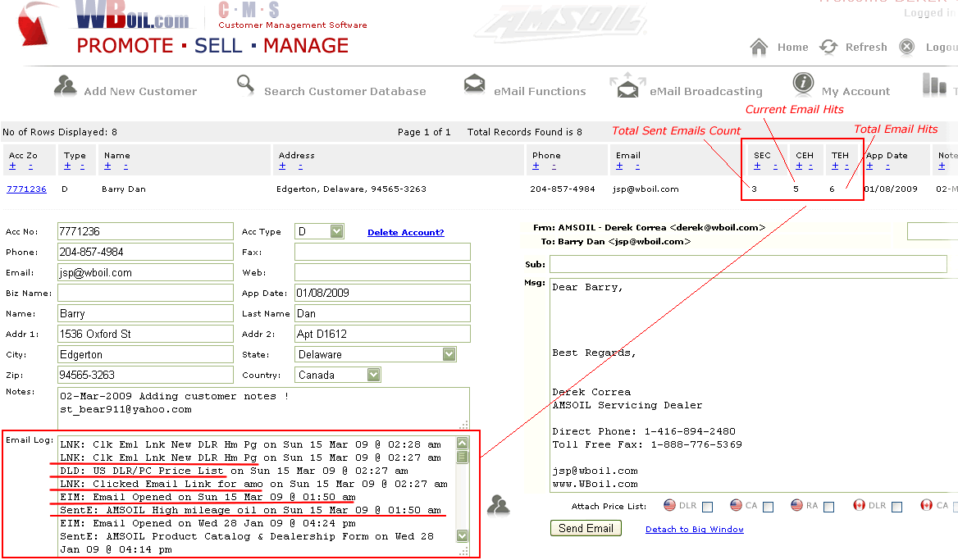Image resolution: width=958 pixels, height=560 pixels.
Task: Click the Acc No input field
Action: (145, 231)
